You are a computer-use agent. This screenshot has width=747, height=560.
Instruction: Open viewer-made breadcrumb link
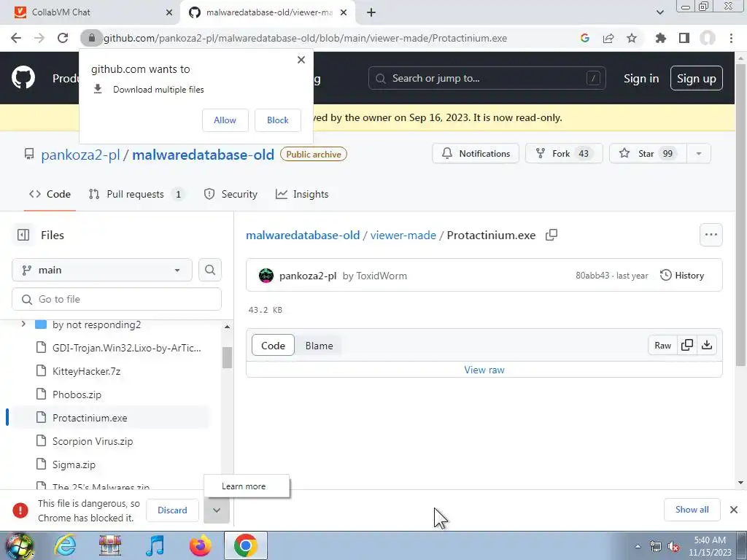[403, 236]
